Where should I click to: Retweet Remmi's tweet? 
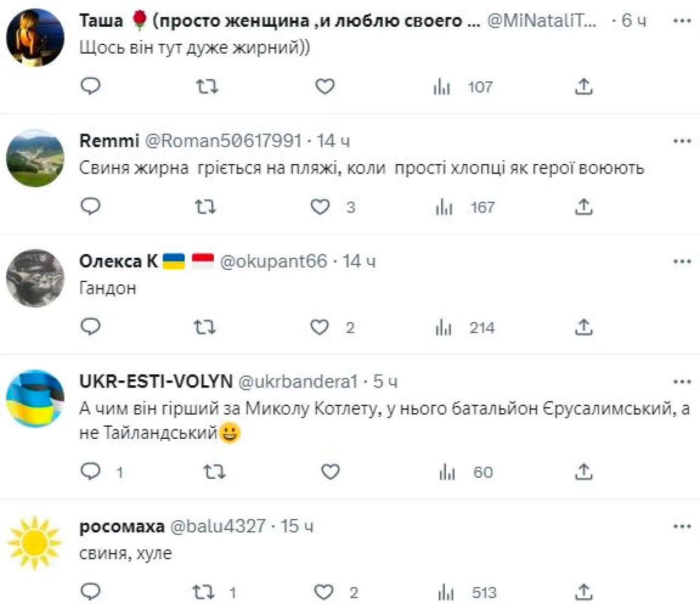[x=205, y=207]
